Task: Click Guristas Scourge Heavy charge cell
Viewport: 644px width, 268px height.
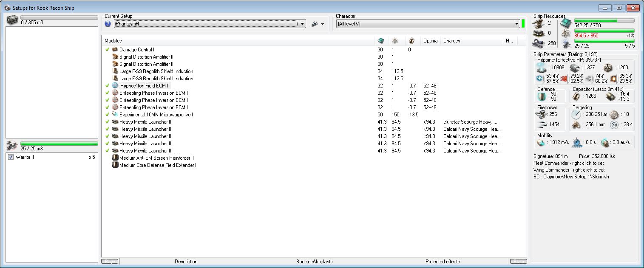Action: [x=471, y=122]
